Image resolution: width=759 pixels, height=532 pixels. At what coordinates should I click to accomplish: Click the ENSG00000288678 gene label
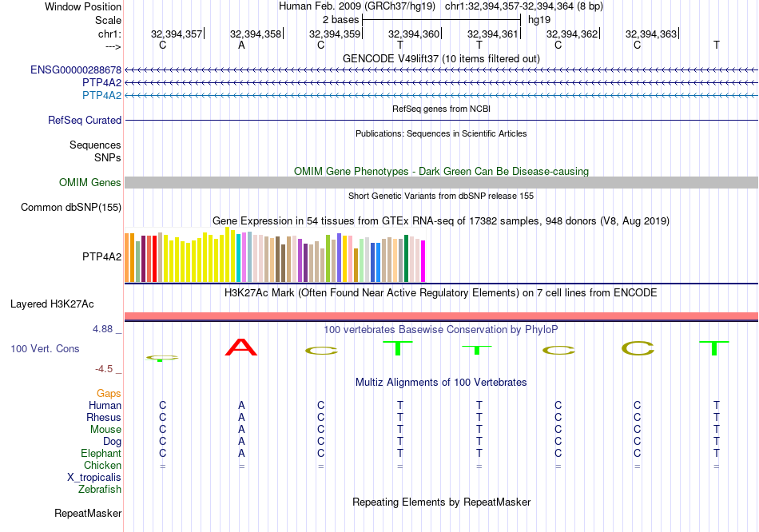76,70
